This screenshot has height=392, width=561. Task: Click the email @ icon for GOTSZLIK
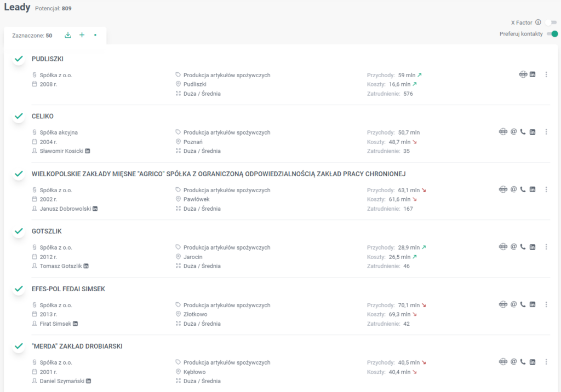pos(514,247)
